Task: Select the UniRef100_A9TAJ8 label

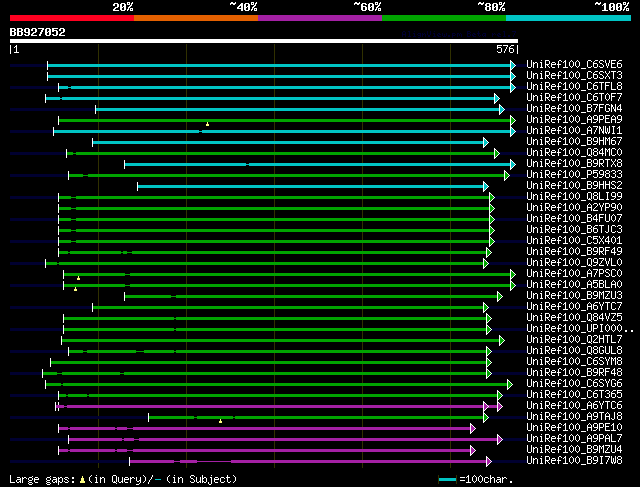Action: (574, 417)
